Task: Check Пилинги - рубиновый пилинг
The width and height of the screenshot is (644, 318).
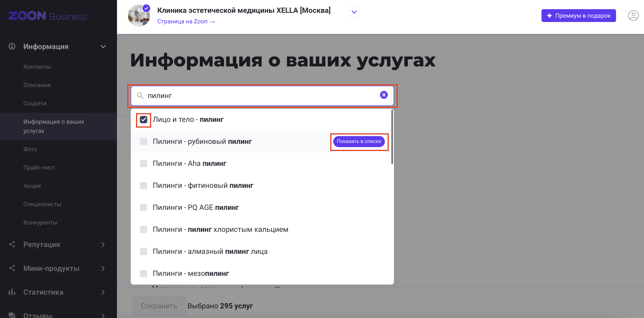Action: (144, 142)
